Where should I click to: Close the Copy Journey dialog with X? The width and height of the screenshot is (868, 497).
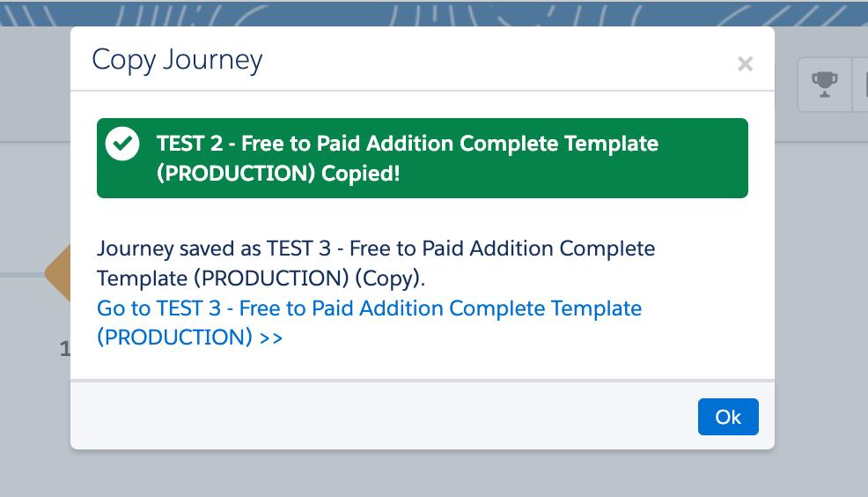(x=745, y=63)
